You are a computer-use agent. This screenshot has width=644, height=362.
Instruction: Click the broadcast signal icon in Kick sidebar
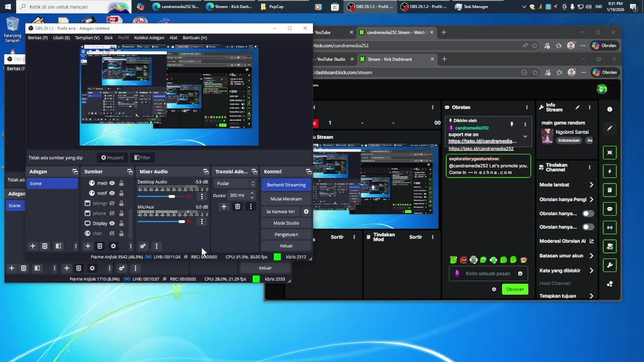coord(610,227)
